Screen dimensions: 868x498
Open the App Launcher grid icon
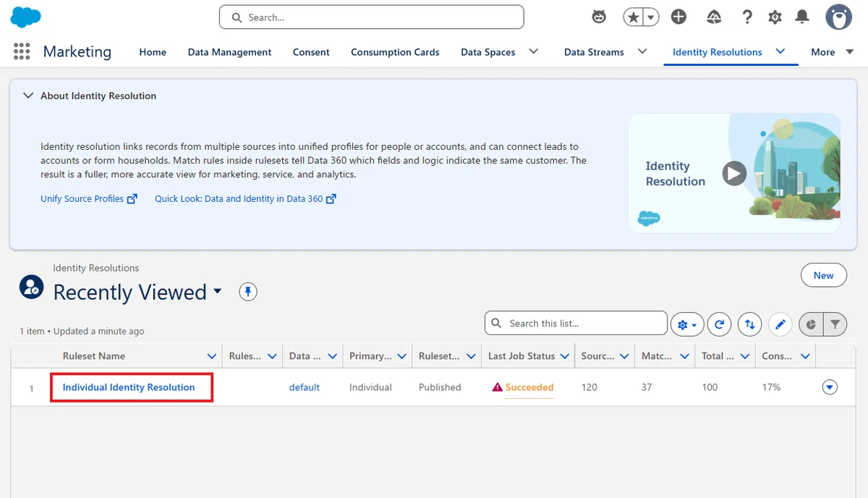22,51
